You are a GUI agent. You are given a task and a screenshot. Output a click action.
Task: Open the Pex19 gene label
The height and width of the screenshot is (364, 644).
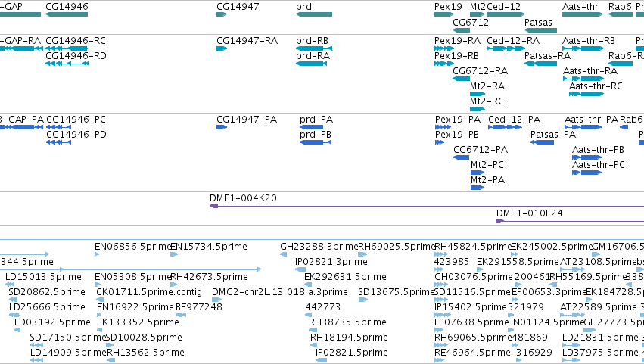pyautogui.click(x=448, y=7)
